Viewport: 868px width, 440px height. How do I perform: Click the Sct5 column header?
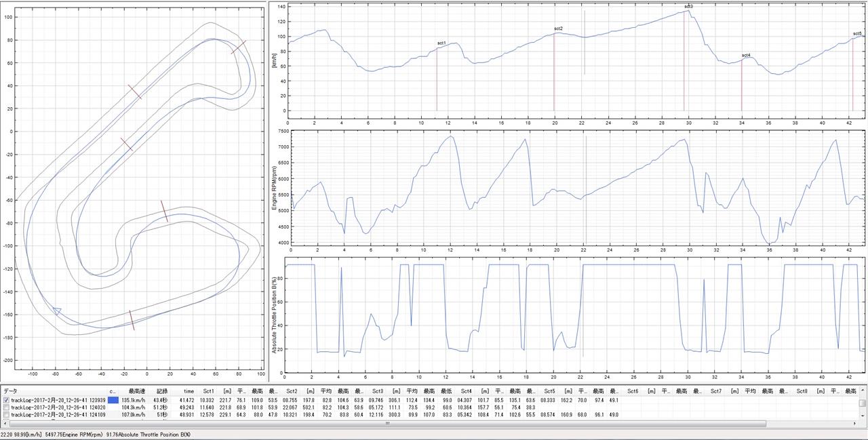point(549,391)
